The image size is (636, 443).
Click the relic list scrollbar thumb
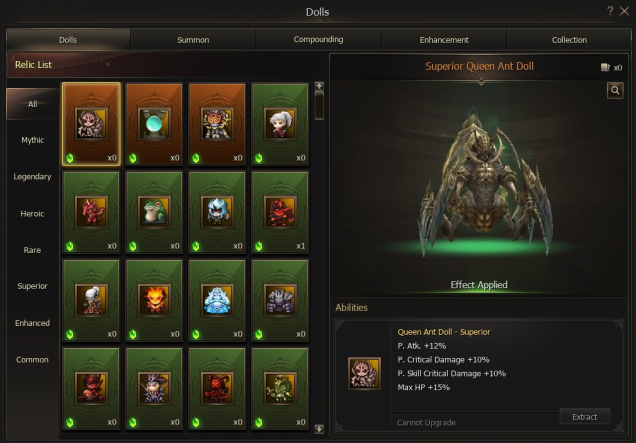(x=319, y=105)
